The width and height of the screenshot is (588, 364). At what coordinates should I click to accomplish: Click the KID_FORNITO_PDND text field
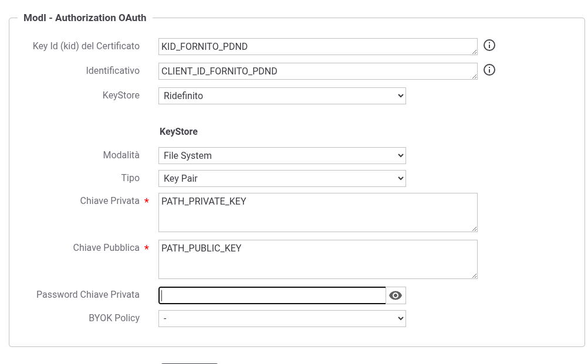point(317,47)
